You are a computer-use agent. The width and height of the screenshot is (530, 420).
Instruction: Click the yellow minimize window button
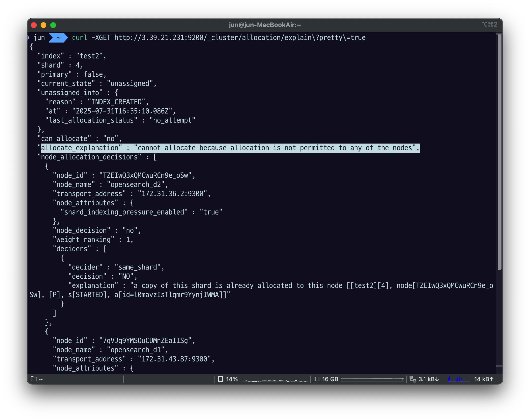point(43,25)
